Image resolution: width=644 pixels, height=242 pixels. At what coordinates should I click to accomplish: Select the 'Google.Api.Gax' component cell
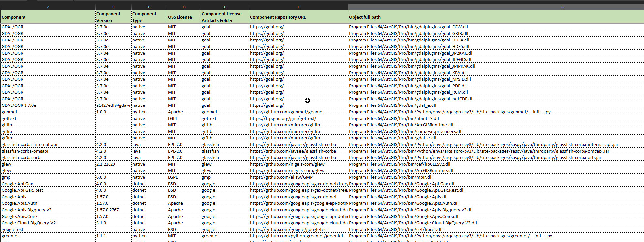coord(48,184)
